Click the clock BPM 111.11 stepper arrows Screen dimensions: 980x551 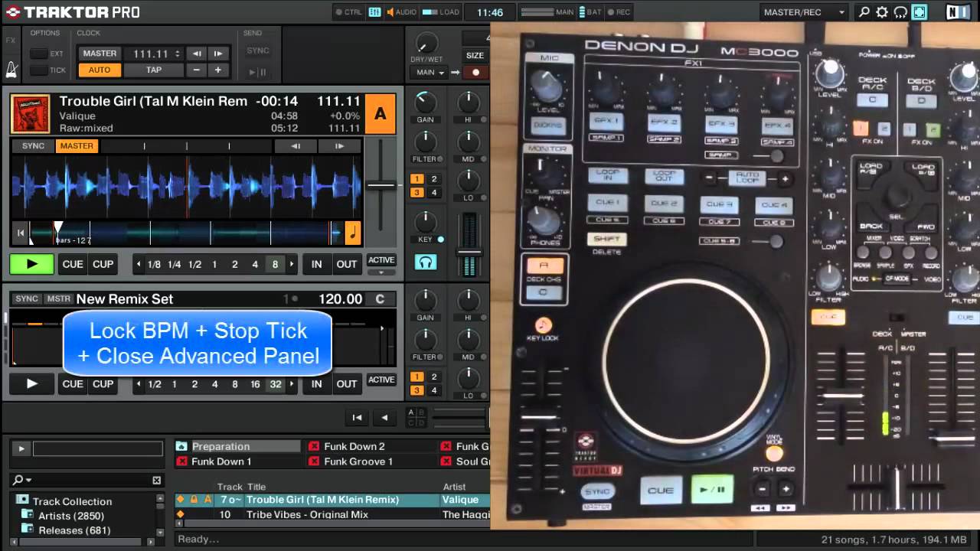[178, 54]
